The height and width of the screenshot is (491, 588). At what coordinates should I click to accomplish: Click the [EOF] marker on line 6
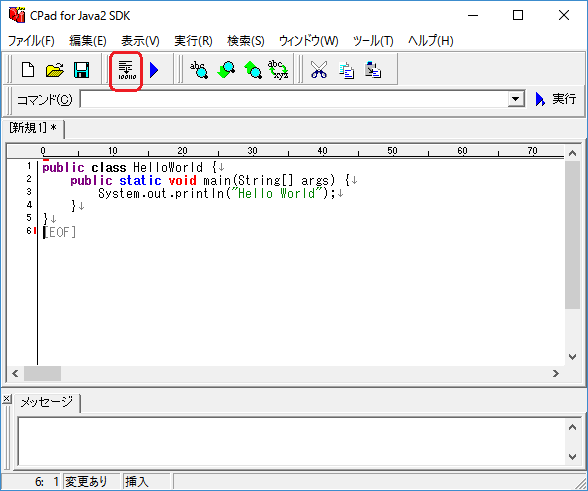(60, 232)
